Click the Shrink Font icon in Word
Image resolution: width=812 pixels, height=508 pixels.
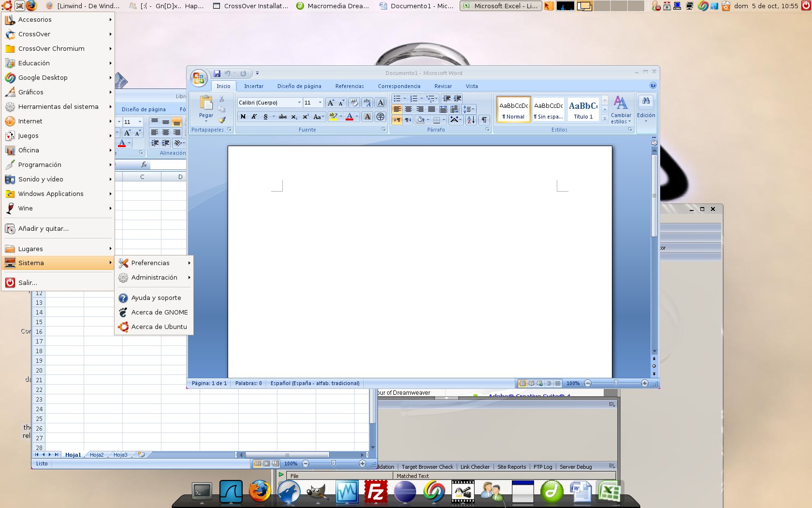[341, 103]
